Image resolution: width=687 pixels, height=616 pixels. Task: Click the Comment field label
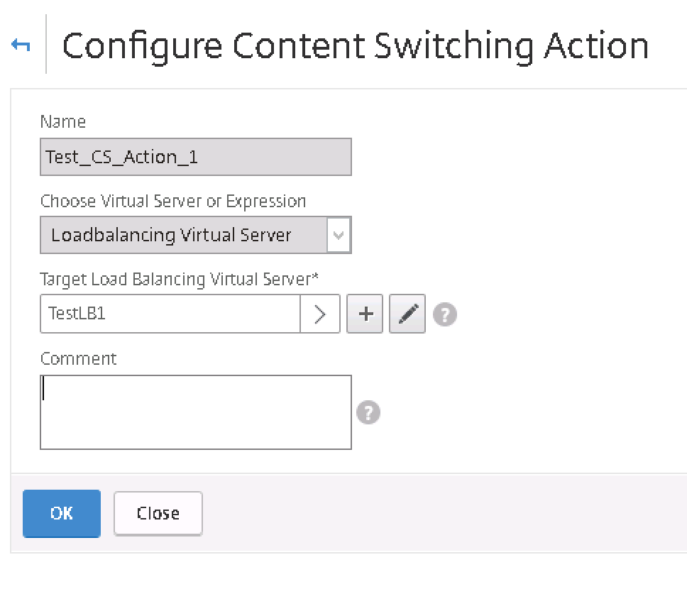79,359
